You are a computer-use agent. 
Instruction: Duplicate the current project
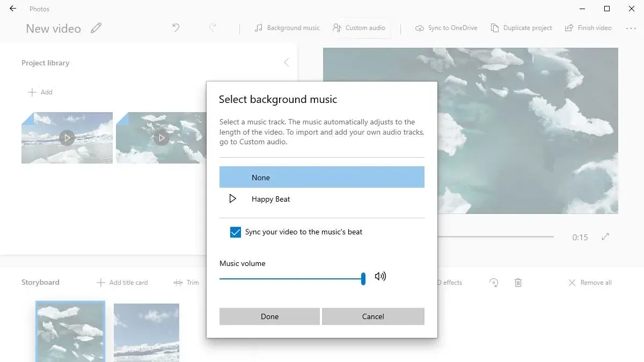click(521, 28)
